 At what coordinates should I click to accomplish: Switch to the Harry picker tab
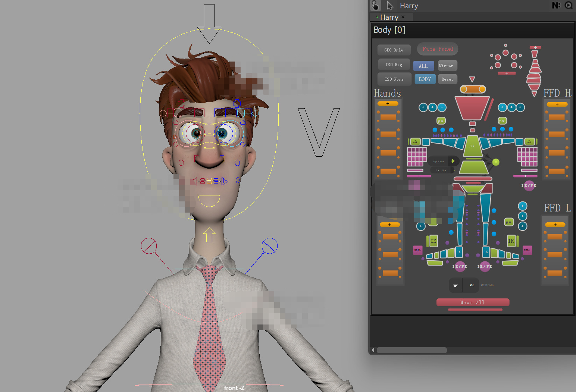[389, 17]
